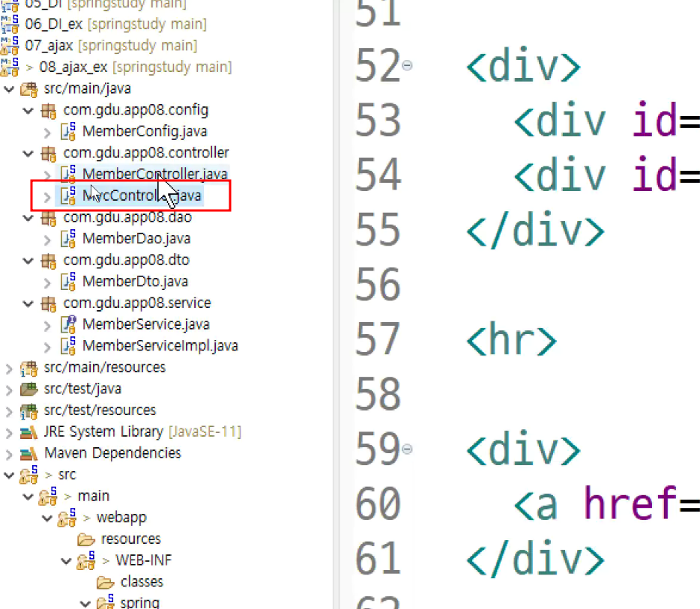The width and height of the screenshot is (700, 609).
Task: Expand the MemberServiceImpl.java node
Action: (x=47, y=347)
